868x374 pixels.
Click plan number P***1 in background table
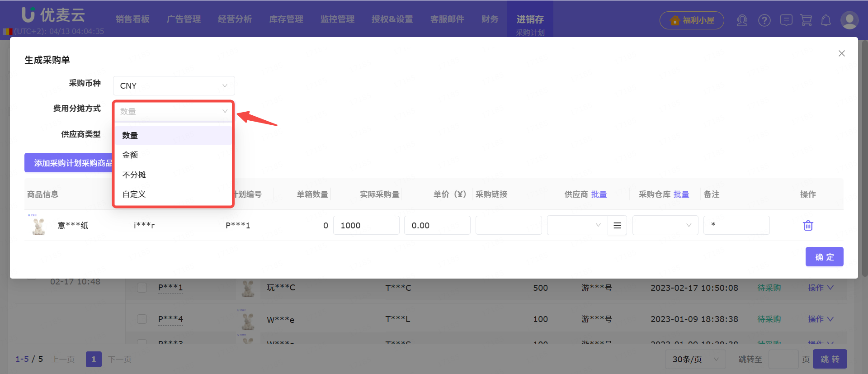pos(170,288)
